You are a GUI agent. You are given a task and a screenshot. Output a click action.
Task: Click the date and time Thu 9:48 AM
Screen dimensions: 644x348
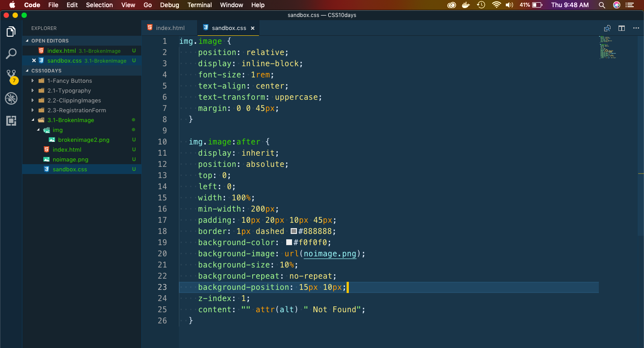click(x=570, y=5)
